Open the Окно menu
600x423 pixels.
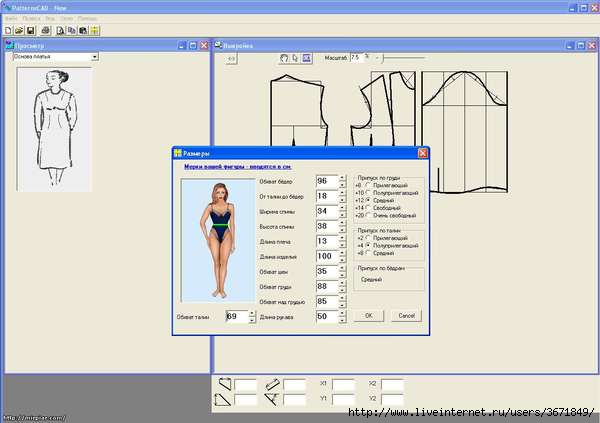tap(67, 18)
